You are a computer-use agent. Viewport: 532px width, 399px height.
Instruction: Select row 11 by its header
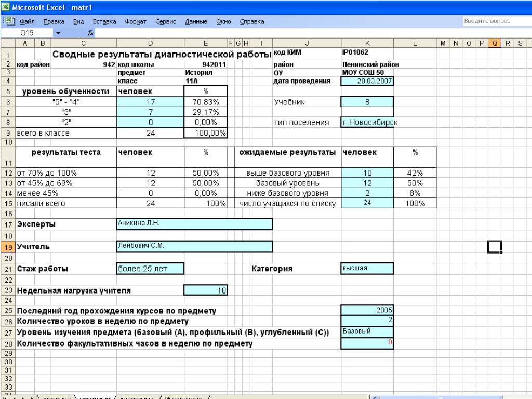8,157
